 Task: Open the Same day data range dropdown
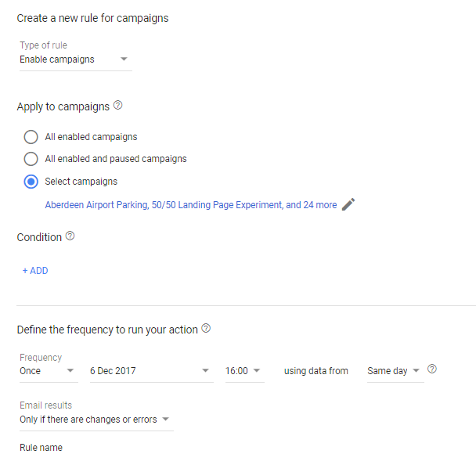[395, 371]
